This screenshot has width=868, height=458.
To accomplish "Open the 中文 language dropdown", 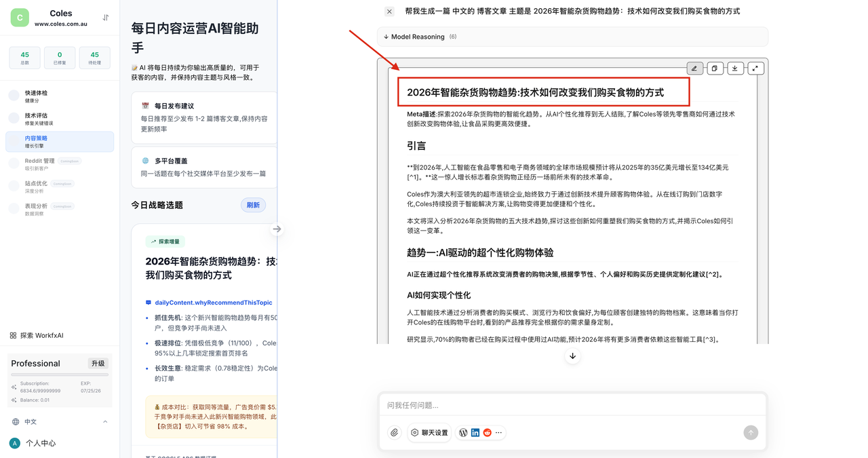I will pyautogui.click(x=60, y=422).
